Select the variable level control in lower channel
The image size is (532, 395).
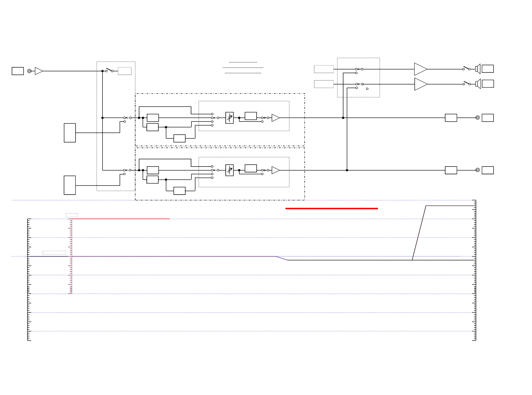(229, 170)
